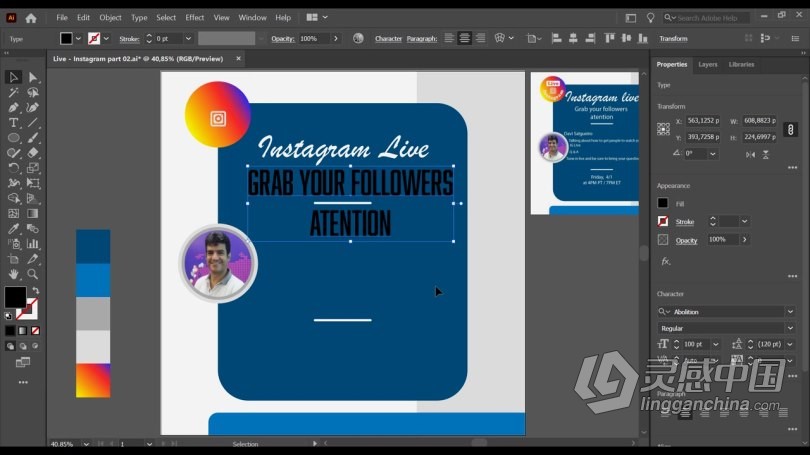Select the Column Graph tool
Viewport: 810px width, 455px height.
pyautogui.click(x=33, y=244)
